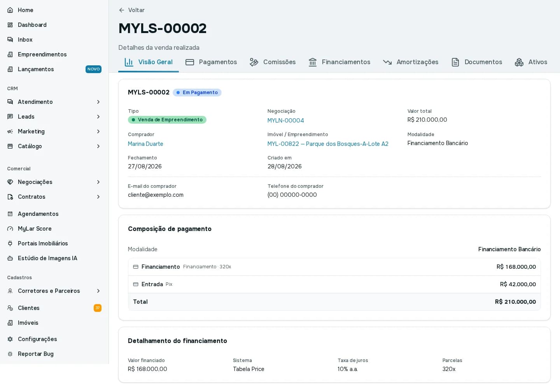
Task: Open property link MYL-00822 Parque dos Bosques
Action: 328,144
